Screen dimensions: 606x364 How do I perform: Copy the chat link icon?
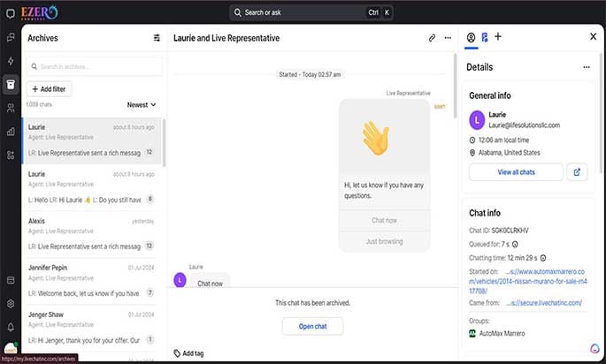[x=432, y=38]
